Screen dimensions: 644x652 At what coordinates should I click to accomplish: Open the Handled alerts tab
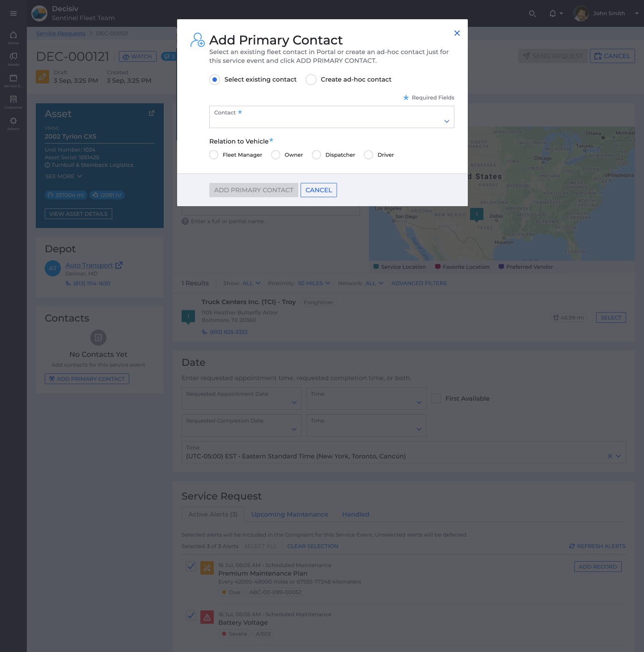tap(356, 514)
